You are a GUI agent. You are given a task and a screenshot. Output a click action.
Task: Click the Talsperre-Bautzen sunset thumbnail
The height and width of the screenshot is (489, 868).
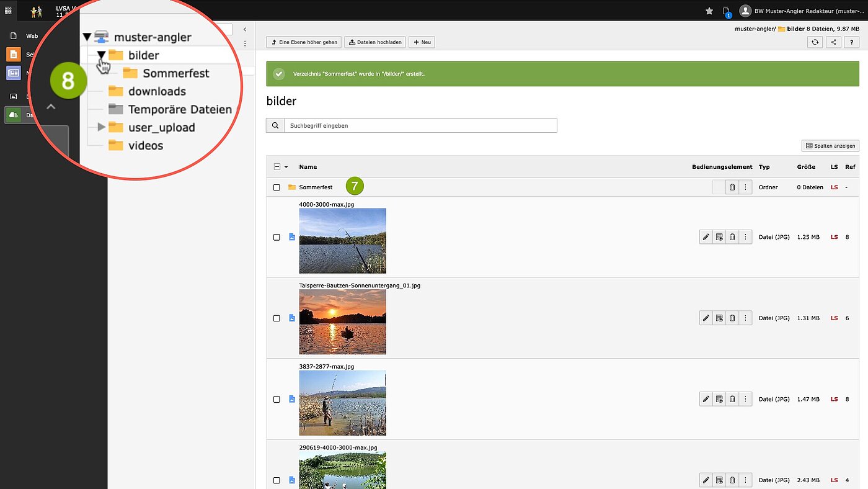tap(342, 322)
